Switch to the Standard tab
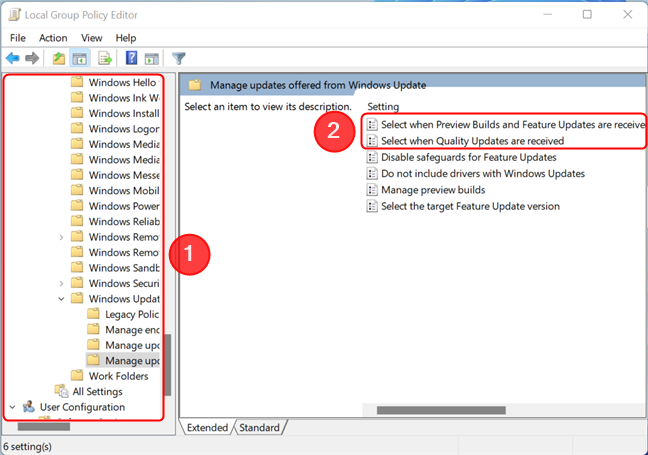The image size is (648, 455). pyautogui.click(x=260, y=427)
